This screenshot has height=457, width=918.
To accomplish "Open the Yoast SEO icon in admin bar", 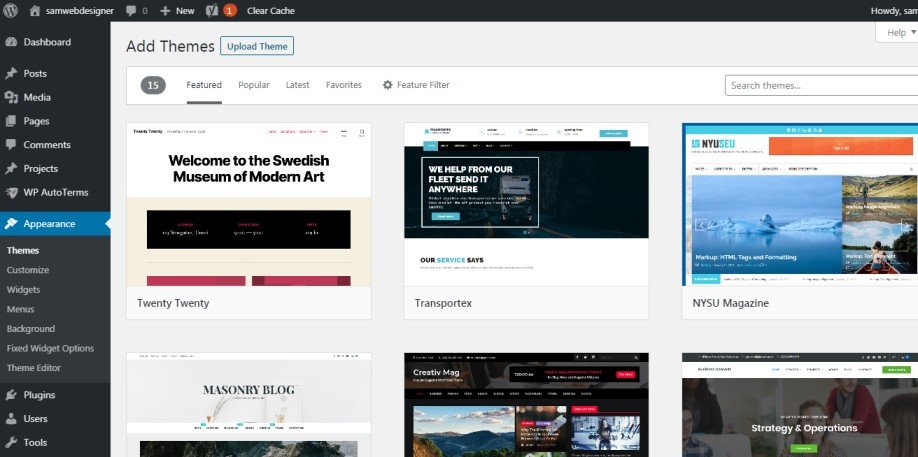I will (212, 11).
